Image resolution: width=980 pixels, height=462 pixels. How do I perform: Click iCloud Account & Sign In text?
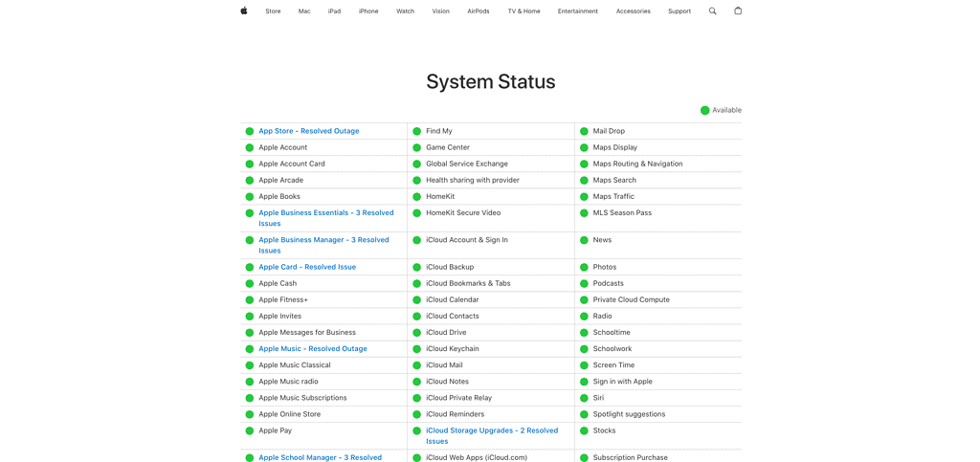click(467, 240)
